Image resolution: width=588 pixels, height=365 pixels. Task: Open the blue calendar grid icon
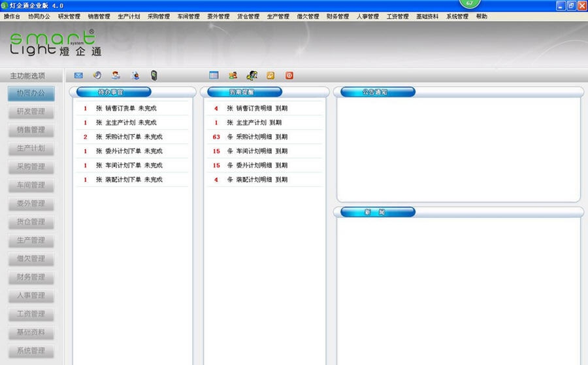click(x=214, y=75)
